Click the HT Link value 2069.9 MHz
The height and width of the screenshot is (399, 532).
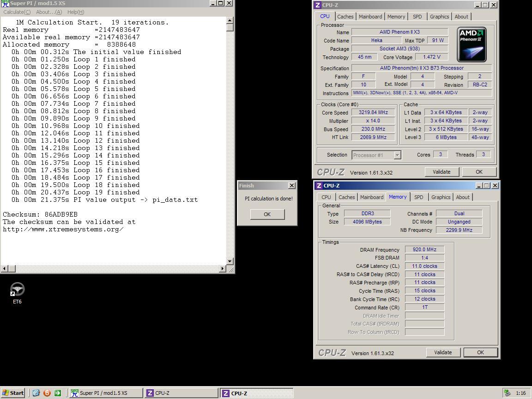(373, 137)
